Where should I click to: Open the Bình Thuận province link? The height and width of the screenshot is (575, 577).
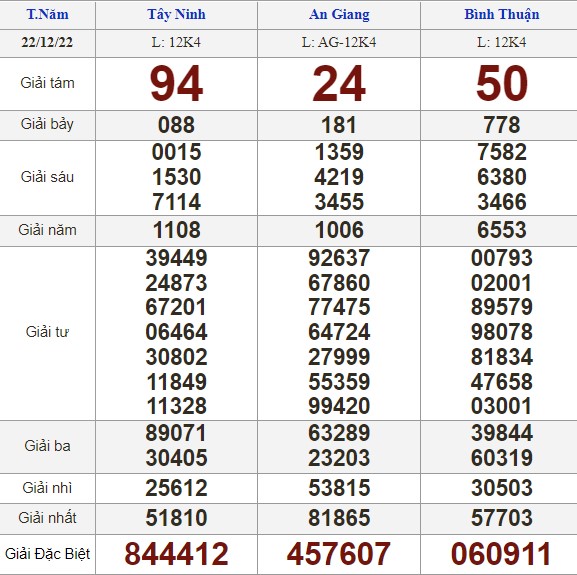pos(502,14)
